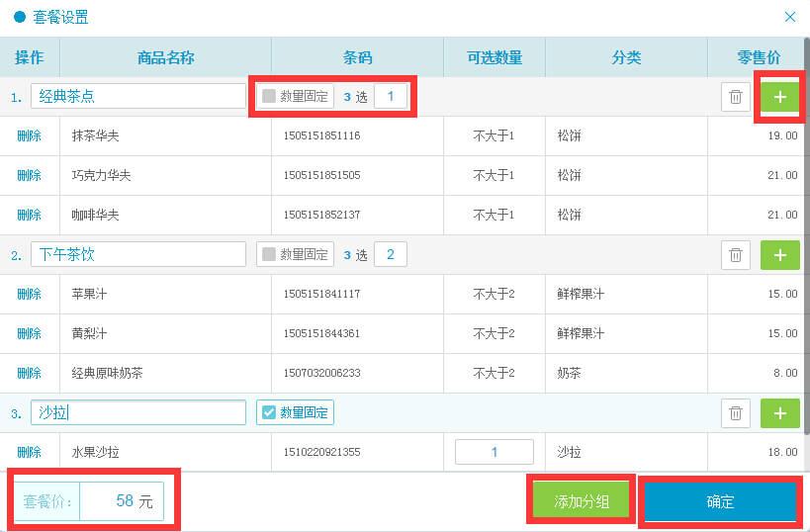Click selectable count field for 下午茶饮

click(390, 254)
